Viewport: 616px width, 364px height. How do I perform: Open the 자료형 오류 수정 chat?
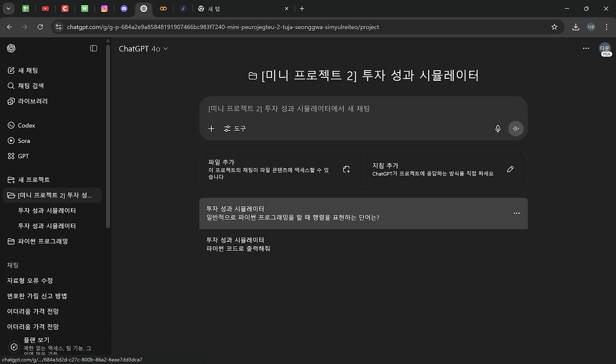(52, 280)
